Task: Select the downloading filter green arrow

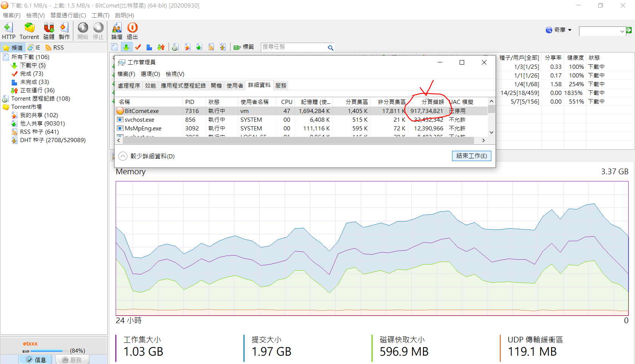Action: [x=126, y=47]
